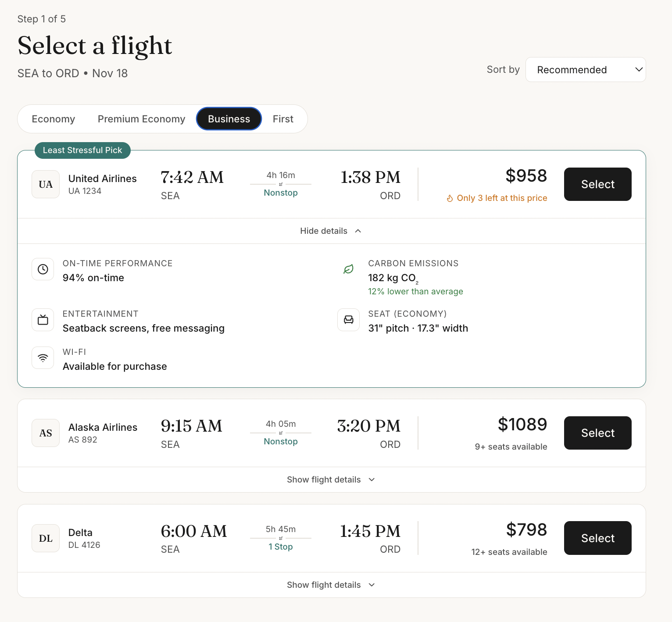Click 'SEA to ORD • Nov 18' route text
The image size is (672, 622).
[x=72, y=73]
